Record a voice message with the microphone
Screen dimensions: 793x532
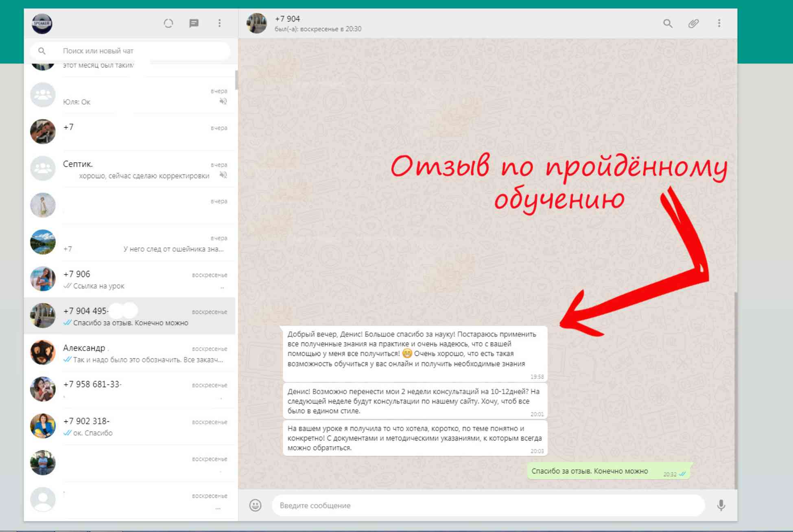click(721, 505)
